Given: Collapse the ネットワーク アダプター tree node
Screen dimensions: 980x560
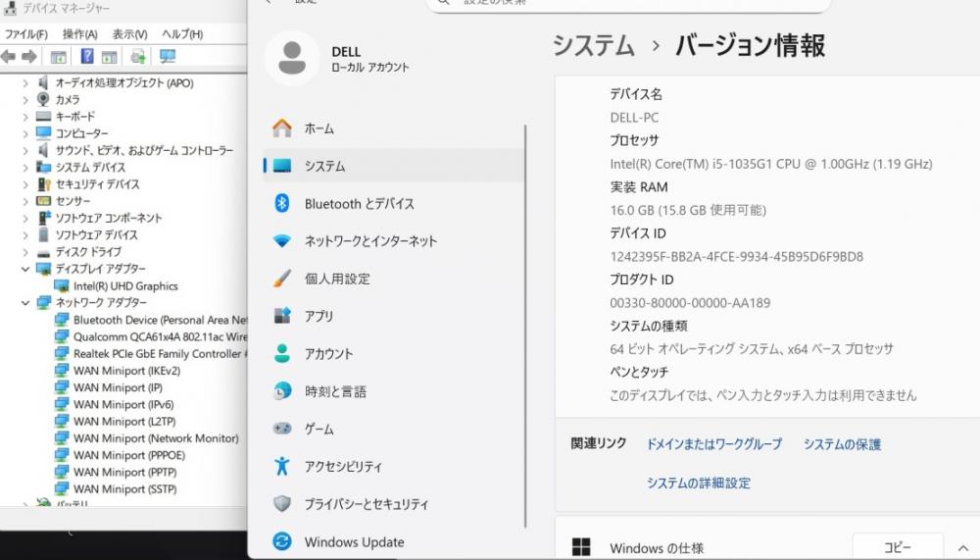Looking at the screenshot, I should pos(25,303).
